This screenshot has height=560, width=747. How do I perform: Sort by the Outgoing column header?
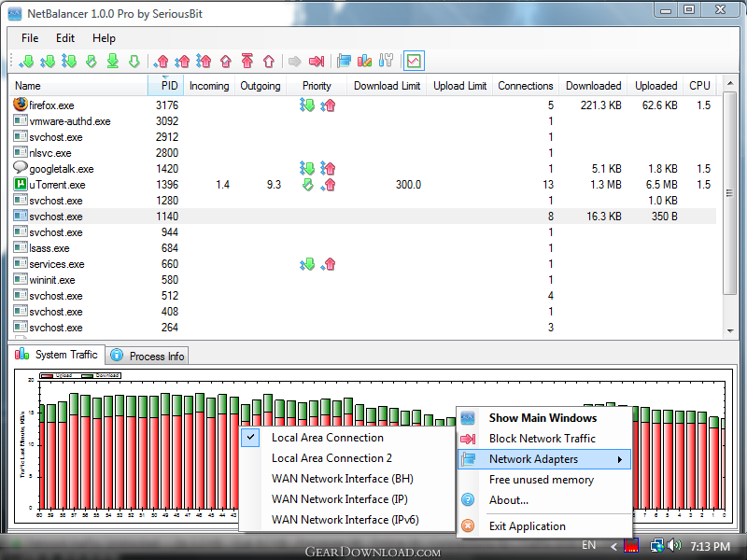point(261,86)
